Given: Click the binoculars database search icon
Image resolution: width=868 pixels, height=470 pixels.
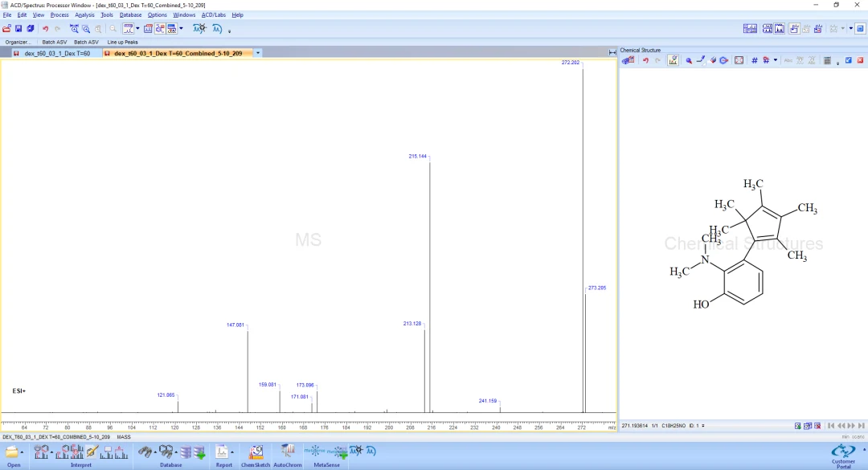Looking at the screenshot, I should (x=145, y=452).
